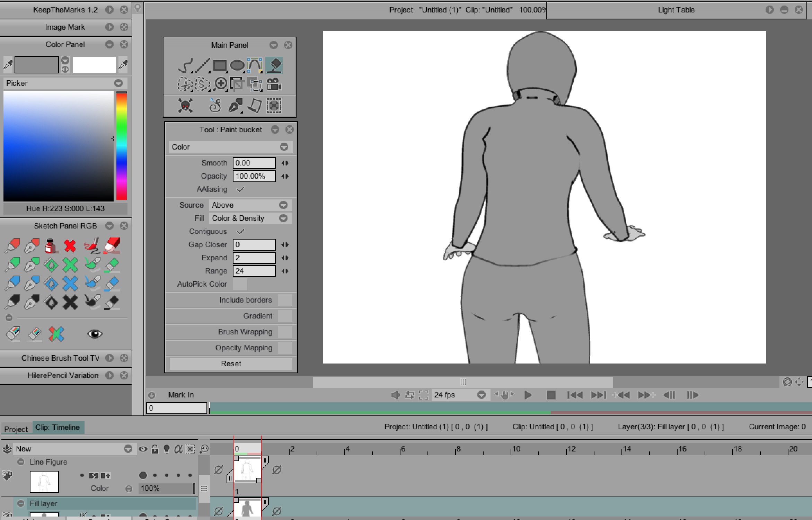This screenshot has height=520, width=812.
Task: Play the animation
Action: (x=528, y=395)
